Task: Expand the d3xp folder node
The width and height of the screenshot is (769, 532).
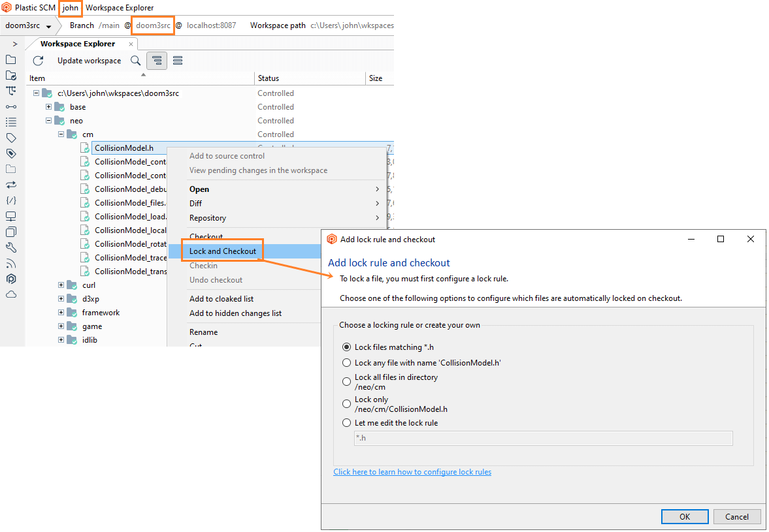Action: click(x=61, y=299)
